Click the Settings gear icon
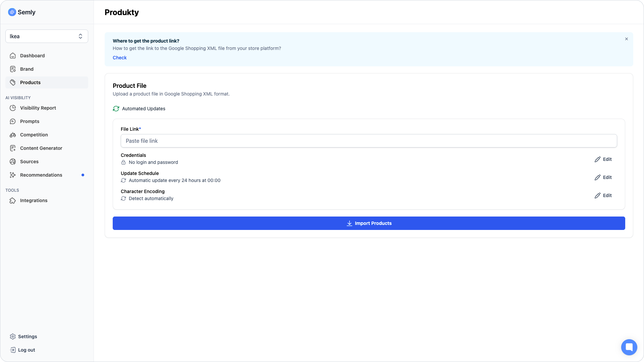Image resolution: width=644 pixels, height=362 pixels. click(x=13, y=337)
